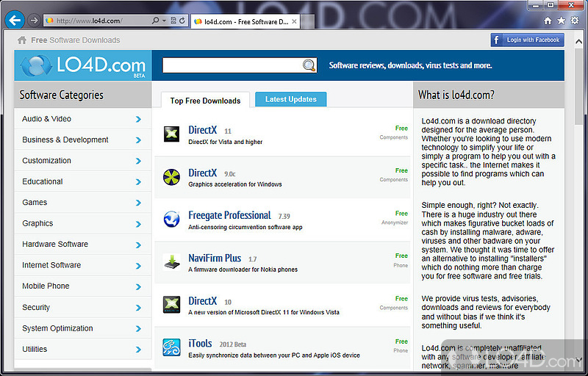
Task: Click the browser Home icon in the toolbar
Action: (x=548, y=21)
